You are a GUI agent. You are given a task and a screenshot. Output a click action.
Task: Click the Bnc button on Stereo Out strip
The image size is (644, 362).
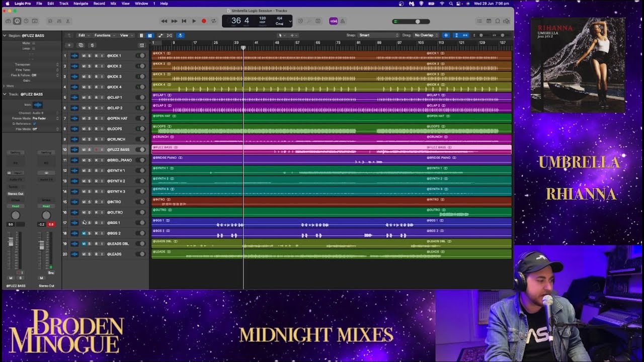click(51, 273)
